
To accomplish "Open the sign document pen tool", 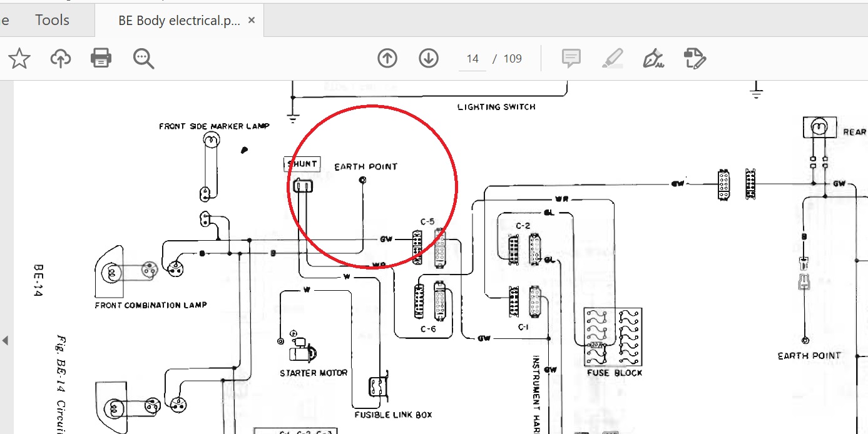I will click(653, 59).
